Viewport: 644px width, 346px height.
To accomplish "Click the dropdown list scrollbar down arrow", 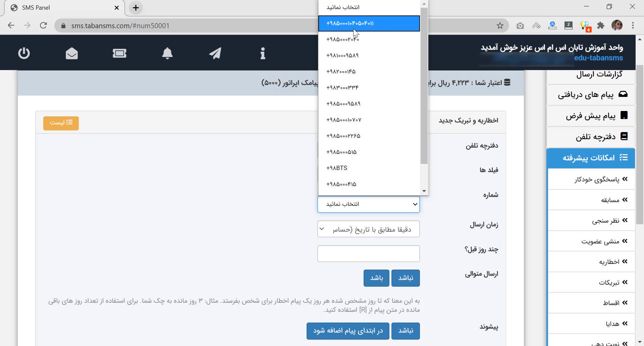I will 424,191.
